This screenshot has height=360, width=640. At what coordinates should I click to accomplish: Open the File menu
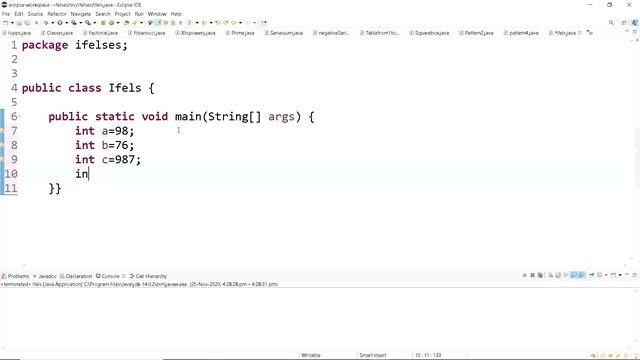click(6, 14)
